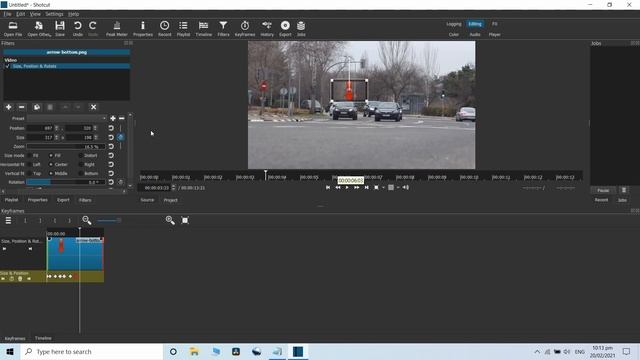Switch to Color layout
640x360 pixels.
453,35
